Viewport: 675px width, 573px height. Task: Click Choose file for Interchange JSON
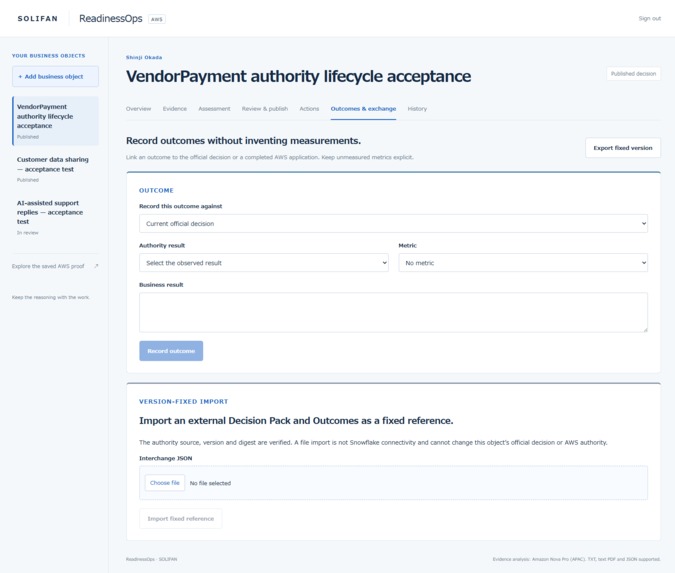click(164, 483)
